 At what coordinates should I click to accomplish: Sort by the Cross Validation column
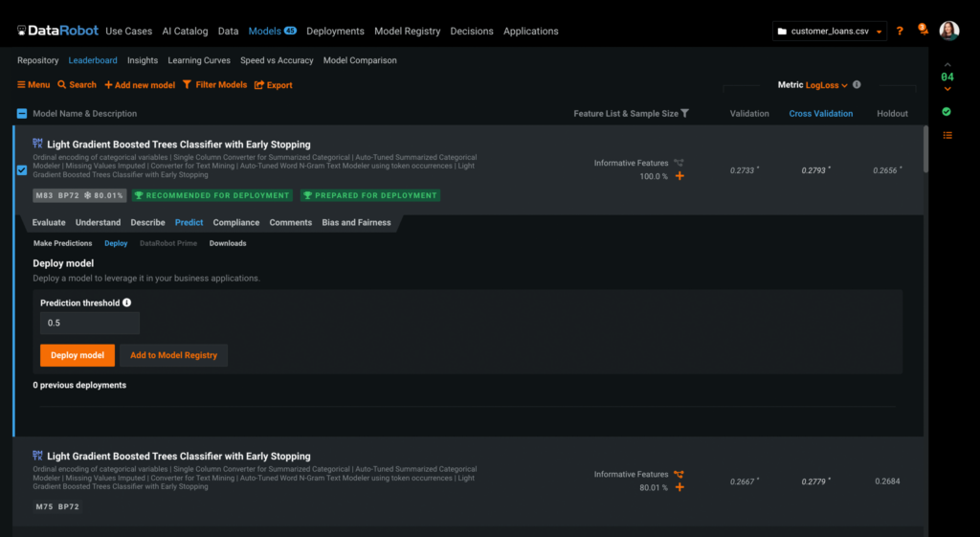[x=820, y=113]
